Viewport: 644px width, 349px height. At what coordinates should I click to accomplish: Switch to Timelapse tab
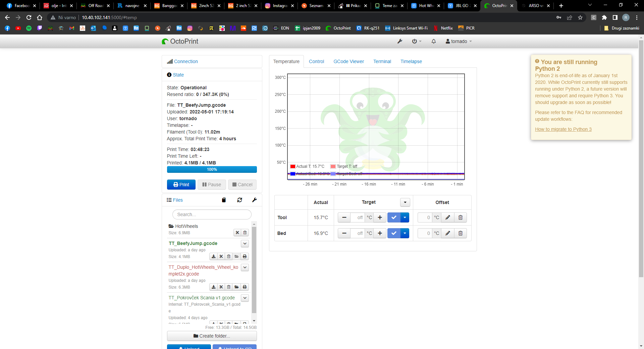point(411,61)
